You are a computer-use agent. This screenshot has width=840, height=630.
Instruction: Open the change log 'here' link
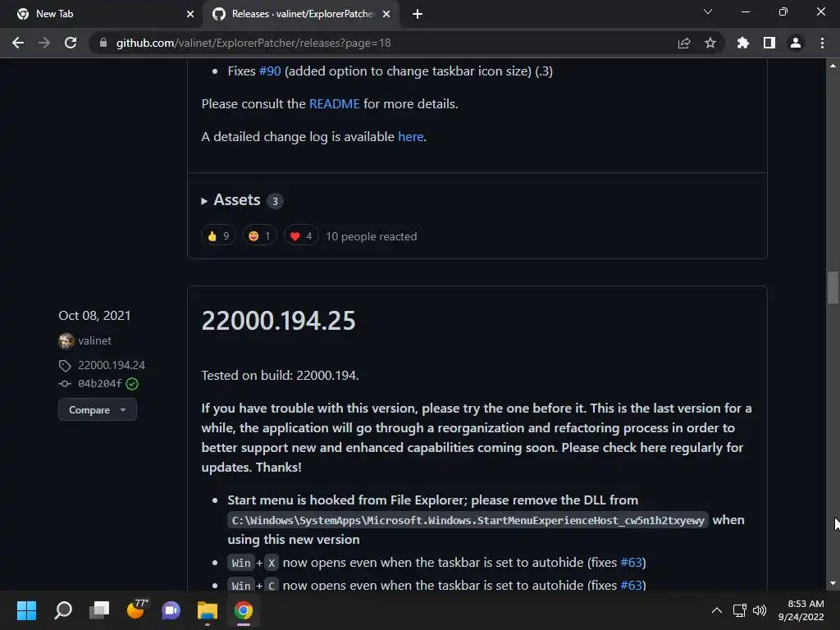[410, 137]
